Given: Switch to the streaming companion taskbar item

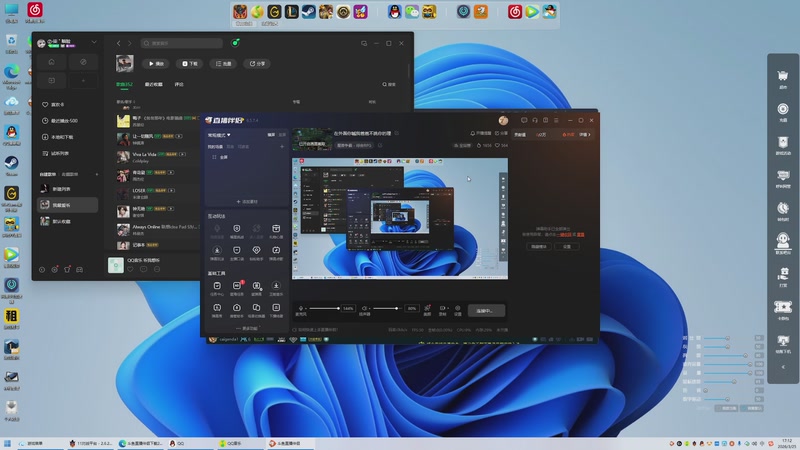Looking at the screenshot, I should pos(289,443).
